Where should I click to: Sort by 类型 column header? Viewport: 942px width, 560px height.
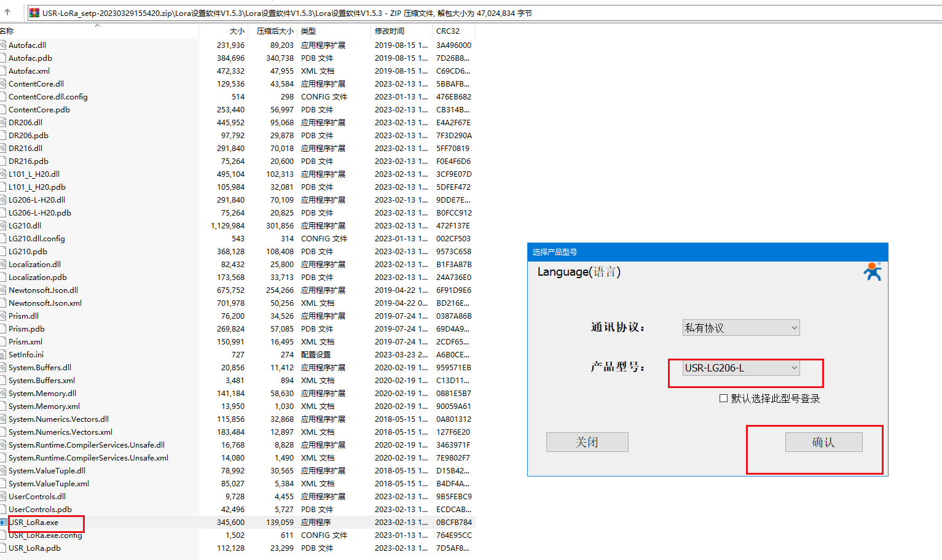tap(308, 31)
